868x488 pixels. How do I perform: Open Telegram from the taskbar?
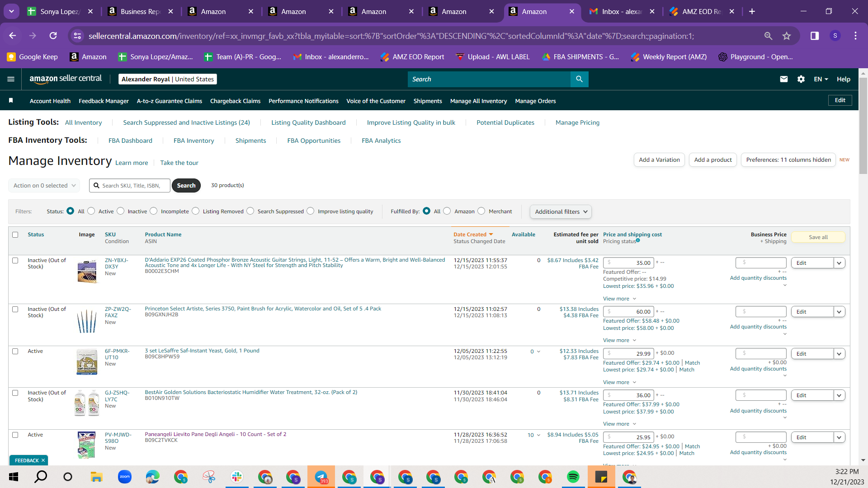click(x=321, y=477)
